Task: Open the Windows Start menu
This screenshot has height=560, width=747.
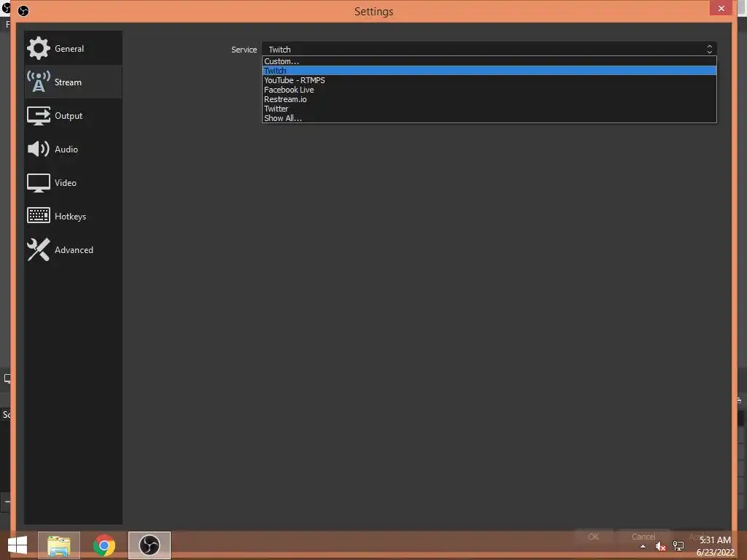Action: pyautogui.click(x=18, y=545)
